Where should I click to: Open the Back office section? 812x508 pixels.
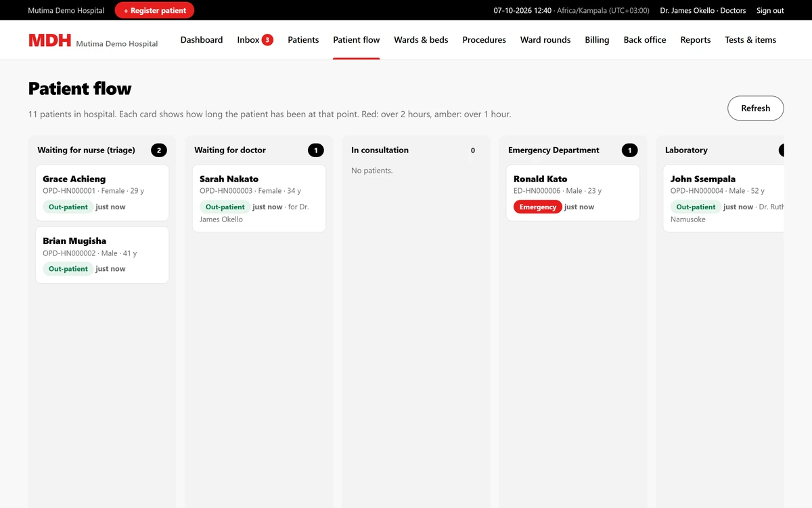point(645,40)
